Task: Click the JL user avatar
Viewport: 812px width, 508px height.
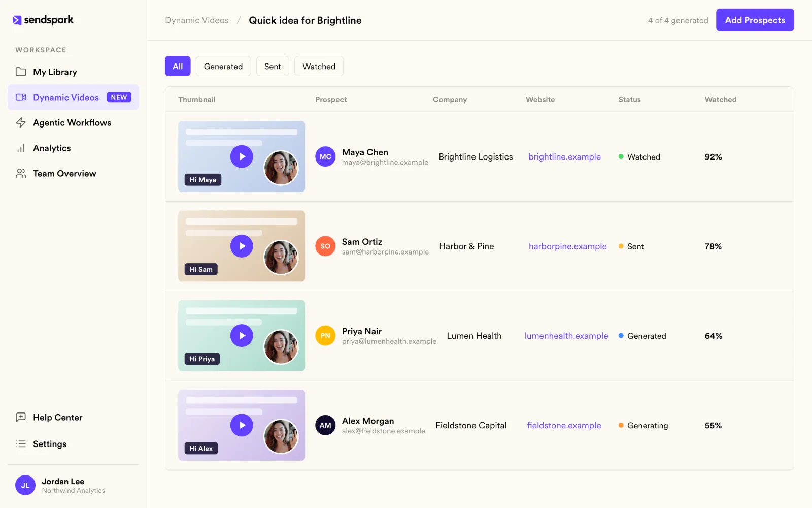Action: [25, 485]
